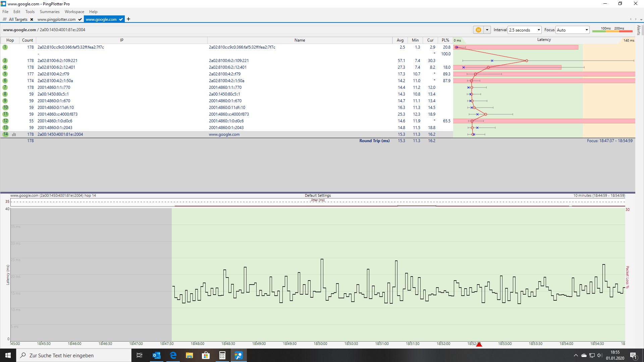644x362 pixels.
Task: Open the dropdown arrow beside the pause button
Action: (x=487, y=30)
